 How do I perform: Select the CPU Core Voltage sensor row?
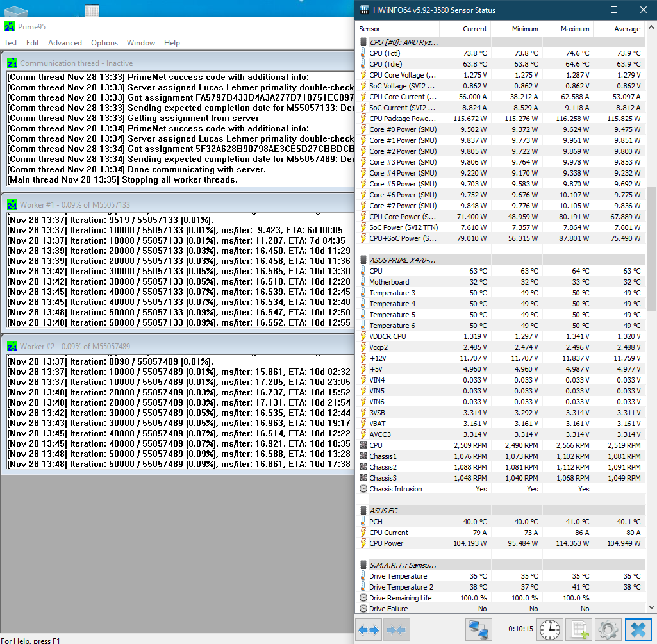[501, 75]
